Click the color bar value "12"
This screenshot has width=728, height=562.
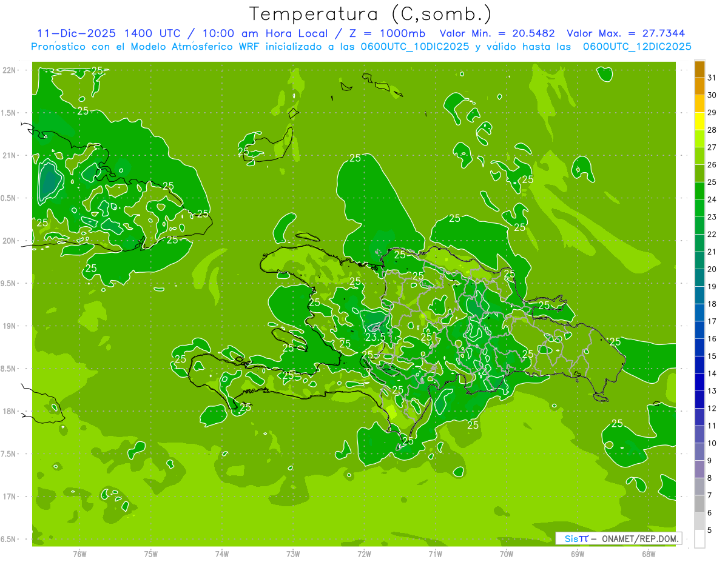pyautogui.click(x=712, y=408)
